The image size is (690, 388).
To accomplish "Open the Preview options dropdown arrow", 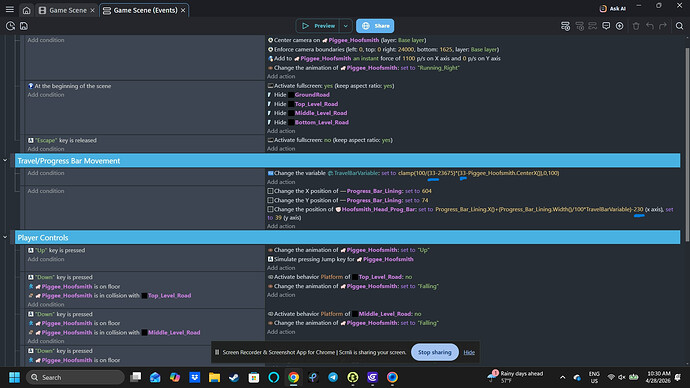I will point(346,26).
